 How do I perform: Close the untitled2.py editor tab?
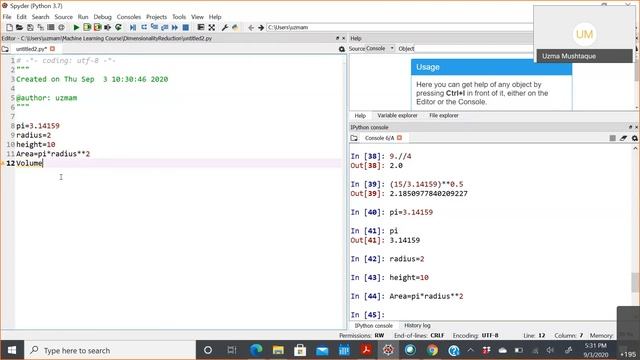(x=52, y=49)
